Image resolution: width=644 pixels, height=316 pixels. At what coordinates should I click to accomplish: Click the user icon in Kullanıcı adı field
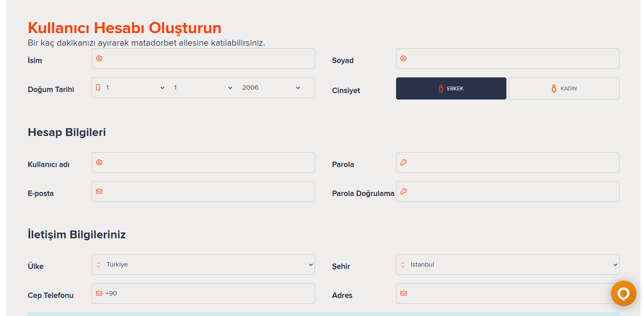tap(99, 162)
